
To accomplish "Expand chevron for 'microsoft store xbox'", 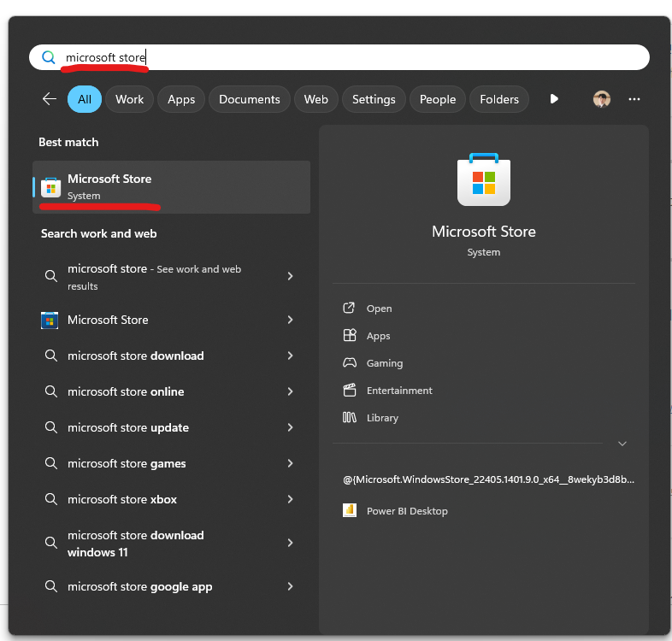I will click(x=290, y=499).
